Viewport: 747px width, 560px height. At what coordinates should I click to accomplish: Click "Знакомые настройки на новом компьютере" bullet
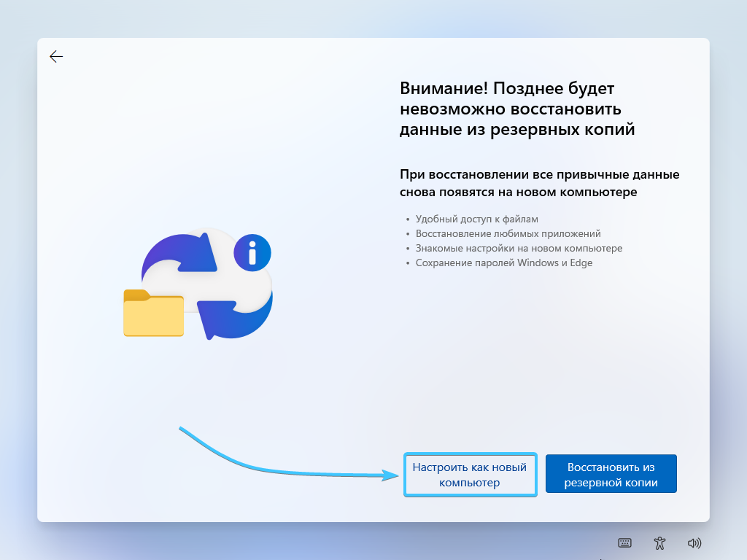click(519, 248)
